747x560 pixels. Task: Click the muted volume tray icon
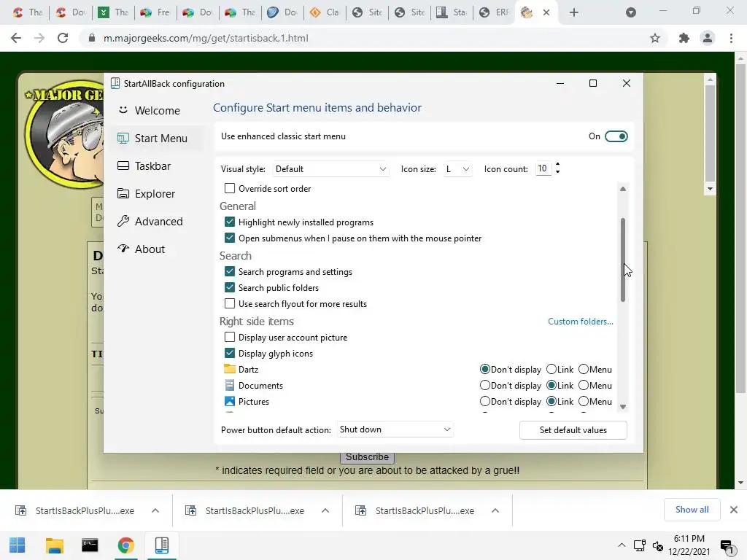(x=658, y=545)
